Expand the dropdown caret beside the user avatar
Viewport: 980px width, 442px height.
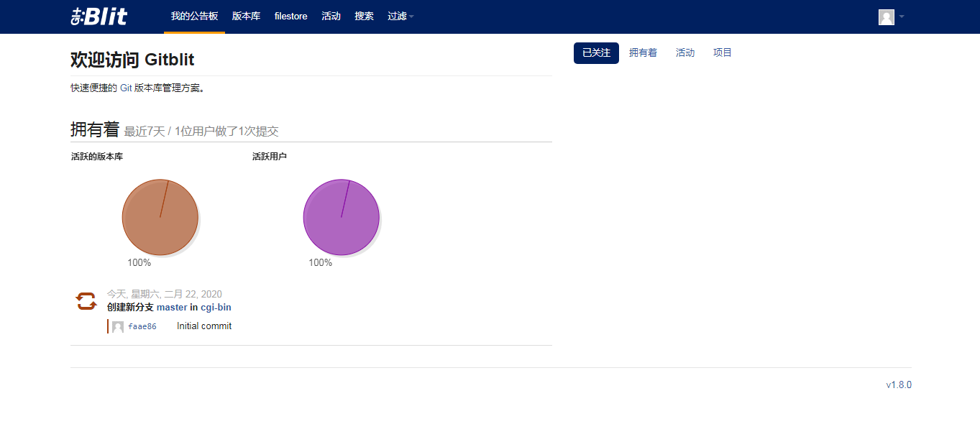[x=902, y=17]
